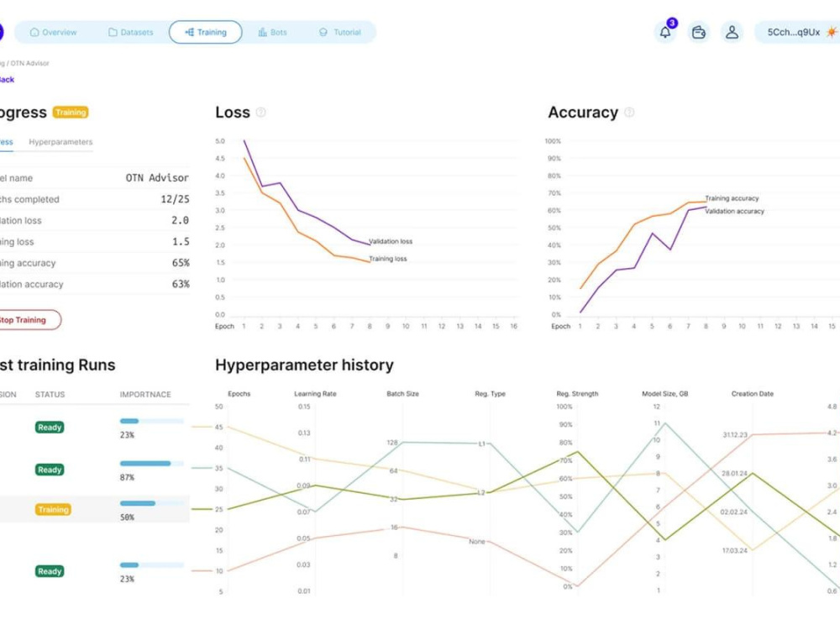Click the Validation loss line label

click(x=391, y=242)
